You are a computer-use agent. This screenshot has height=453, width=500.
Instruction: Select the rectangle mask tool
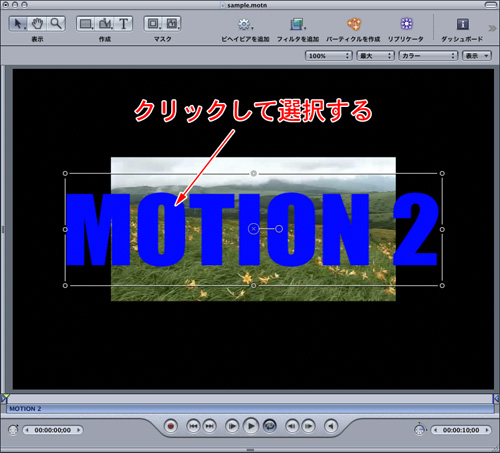(153, 24)
